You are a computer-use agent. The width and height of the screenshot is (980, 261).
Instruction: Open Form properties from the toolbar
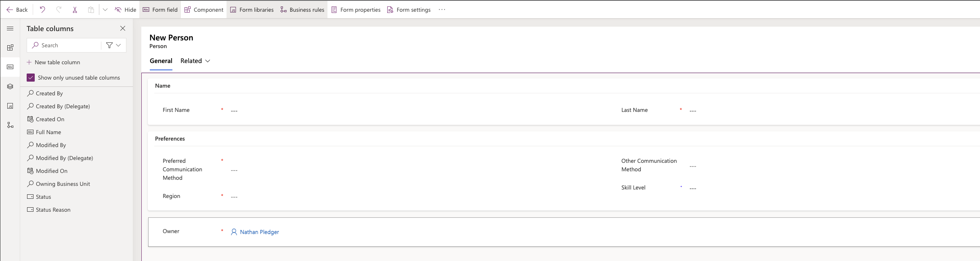tap(356, 10)
